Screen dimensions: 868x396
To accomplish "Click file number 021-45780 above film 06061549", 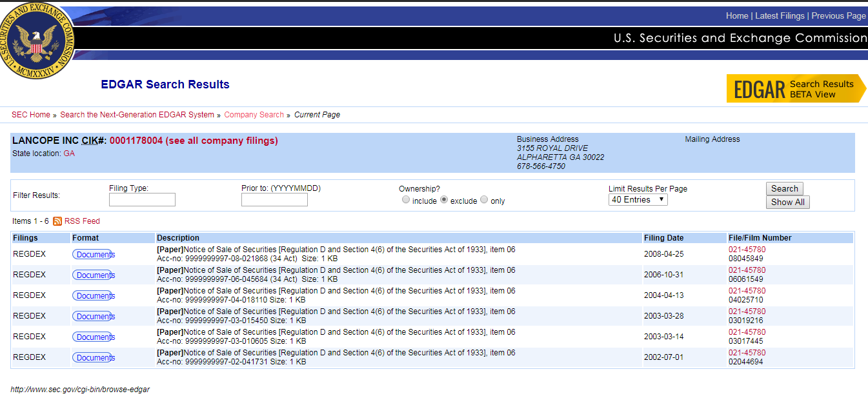I will tap(747, 270).
